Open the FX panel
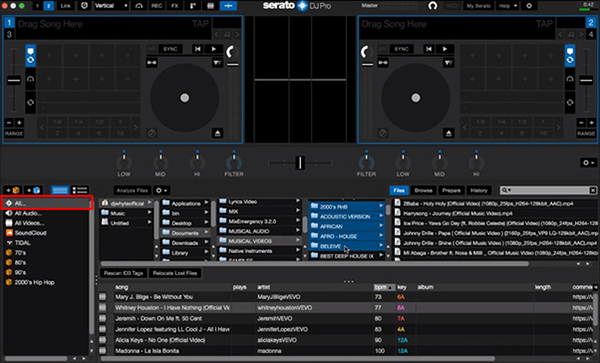This screenshot has width=600, height=363. (x=174, y=6)
